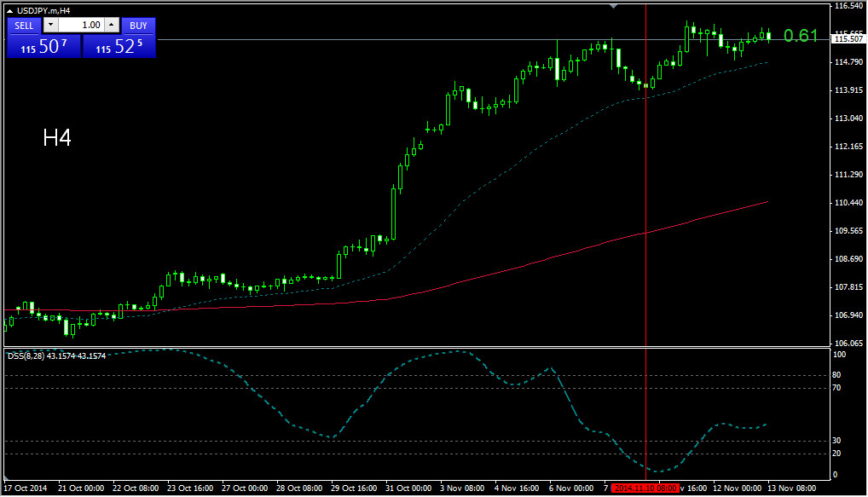868x497 pixels.
Task: Select the USDJPY.m,H4 chart title
Action: [x=43, y=11]
